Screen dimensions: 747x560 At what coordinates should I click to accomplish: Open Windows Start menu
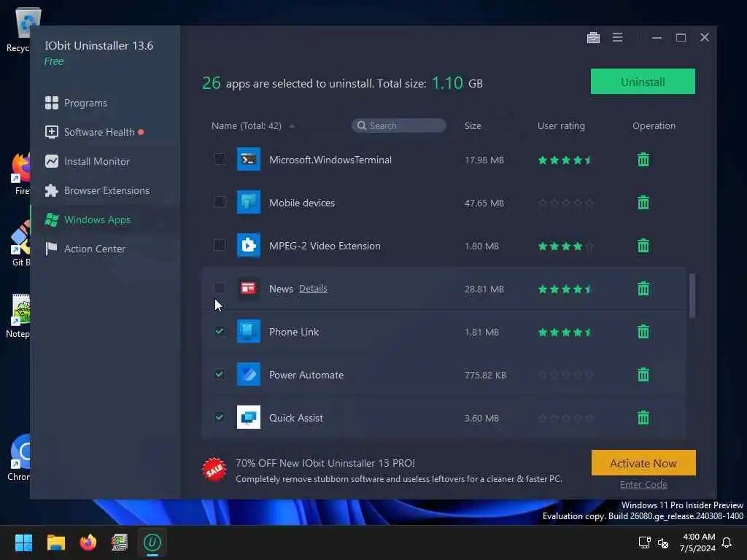23,542
